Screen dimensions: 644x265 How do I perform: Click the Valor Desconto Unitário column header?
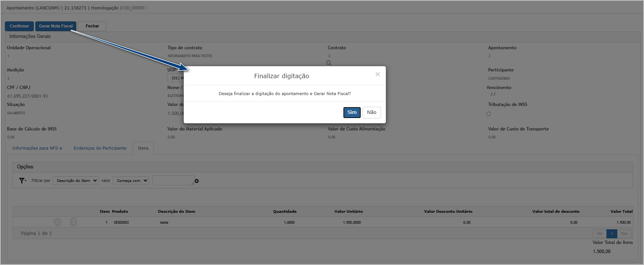448,212
